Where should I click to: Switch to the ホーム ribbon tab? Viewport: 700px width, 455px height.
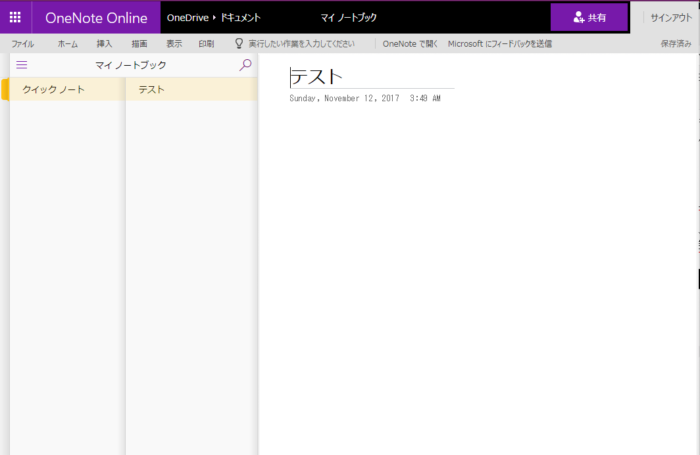click(67, 44)
